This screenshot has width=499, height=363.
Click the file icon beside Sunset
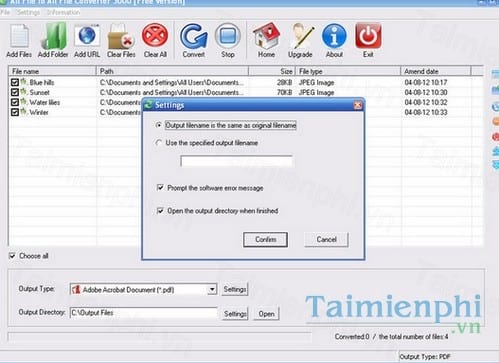click(x=24, y=92)
